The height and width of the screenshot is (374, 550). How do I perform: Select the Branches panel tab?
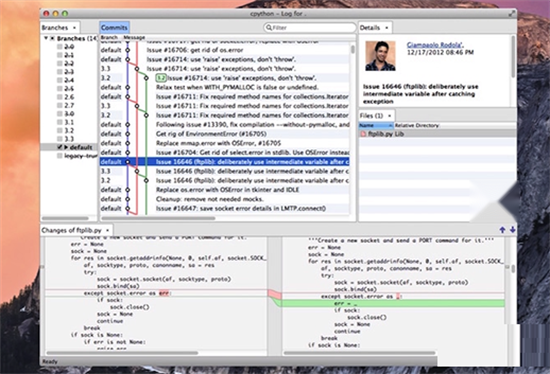coord(55,27)
